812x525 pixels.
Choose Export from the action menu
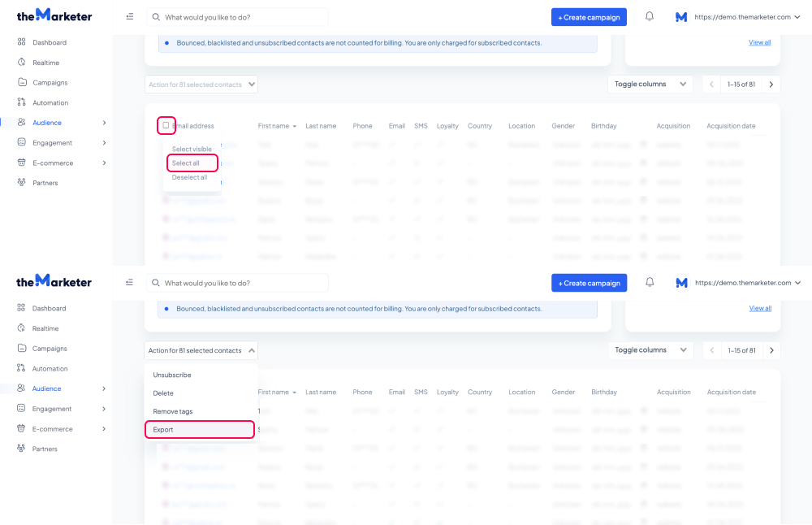(x=200, y=430)
